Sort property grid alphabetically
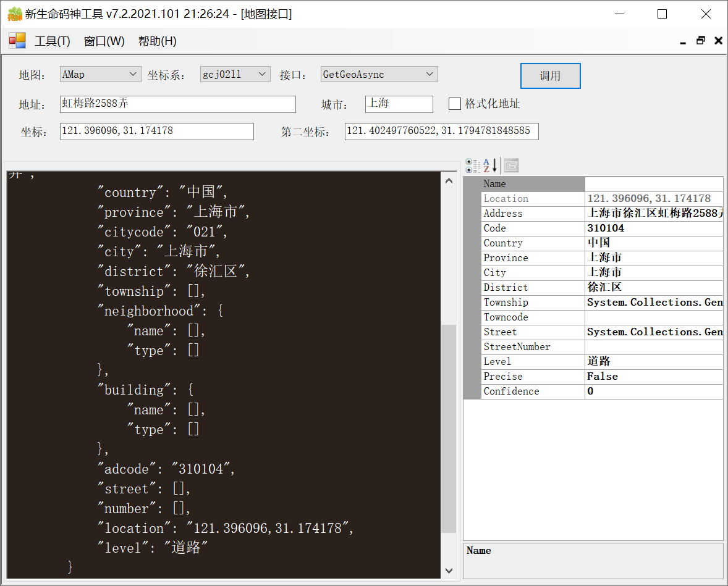The height and width of the screenshot is (586, 728). click(x=490, y=165)
